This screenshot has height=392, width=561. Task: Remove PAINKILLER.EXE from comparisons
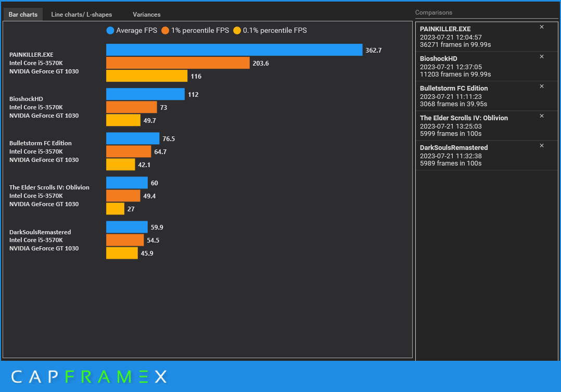[x=542, y=27]
